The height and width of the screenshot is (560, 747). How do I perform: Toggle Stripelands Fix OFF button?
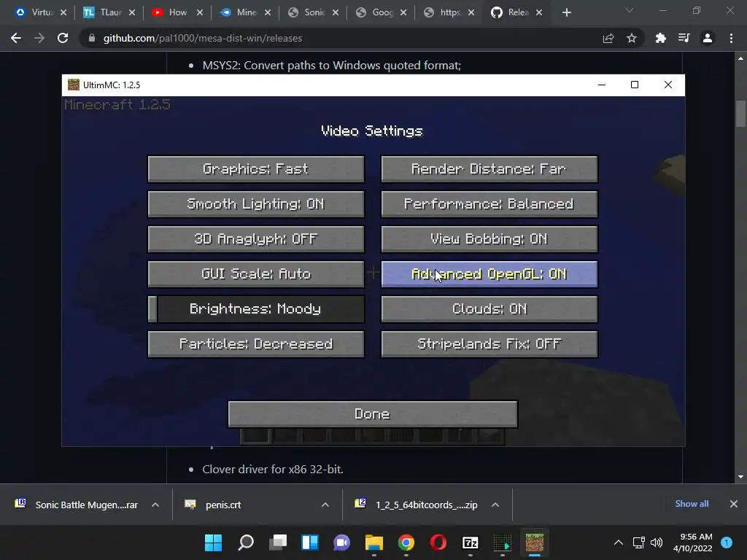(489, 344)
